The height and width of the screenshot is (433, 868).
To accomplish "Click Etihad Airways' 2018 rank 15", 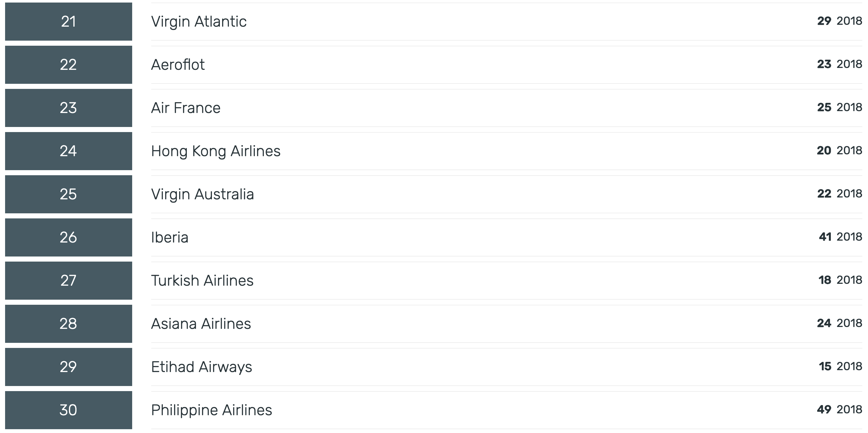I will (825, 366).
